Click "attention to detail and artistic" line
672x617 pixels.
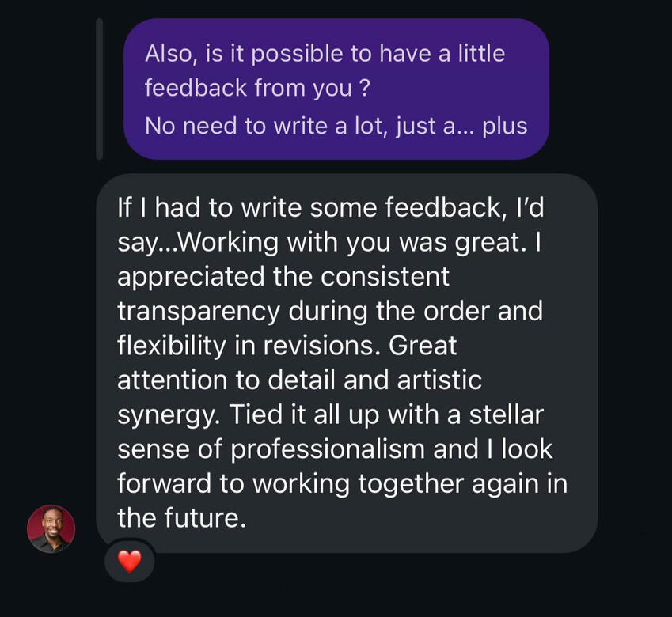point(299,380)
